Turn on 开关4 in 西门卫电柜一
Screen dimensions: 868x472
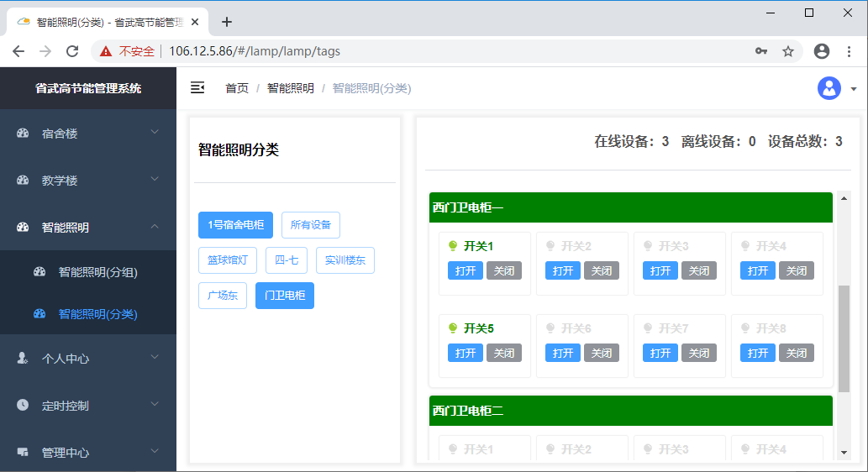[x=758, y=270]
